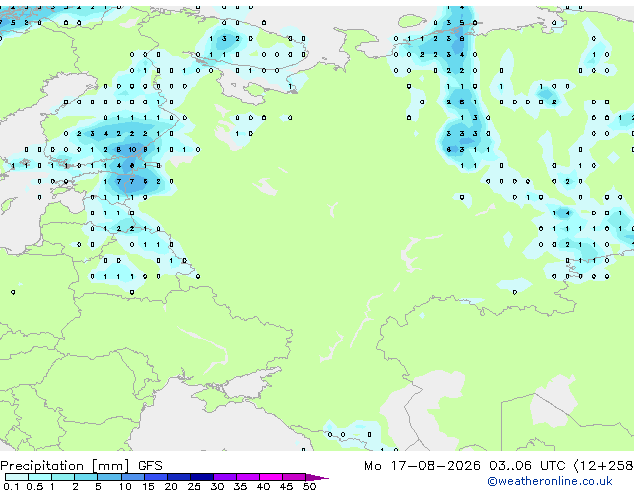Image resolution: width=634 pixels, height=490 pixels.
Task: Click the '25' legend scale label
Action: click(x=194, y=486)
